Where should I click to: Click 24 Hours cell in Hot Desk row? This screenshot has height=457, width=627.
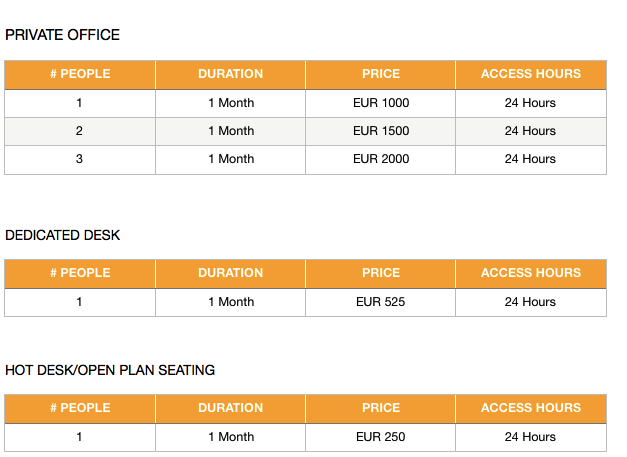point(531,437)
